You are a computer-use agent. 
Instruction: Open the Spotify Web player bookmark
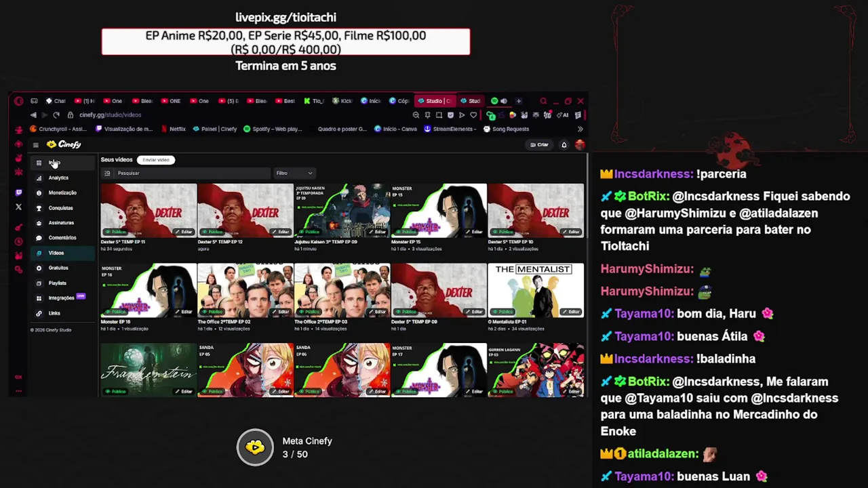273,129
